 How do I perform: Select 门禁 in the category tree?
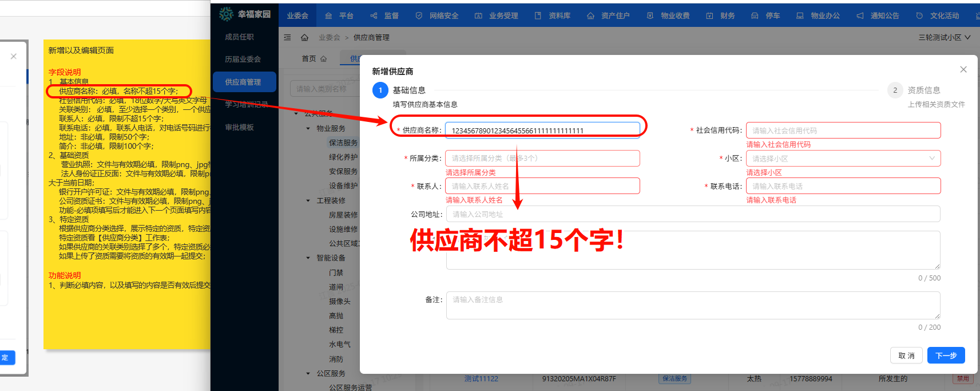[x=336, y=272]
